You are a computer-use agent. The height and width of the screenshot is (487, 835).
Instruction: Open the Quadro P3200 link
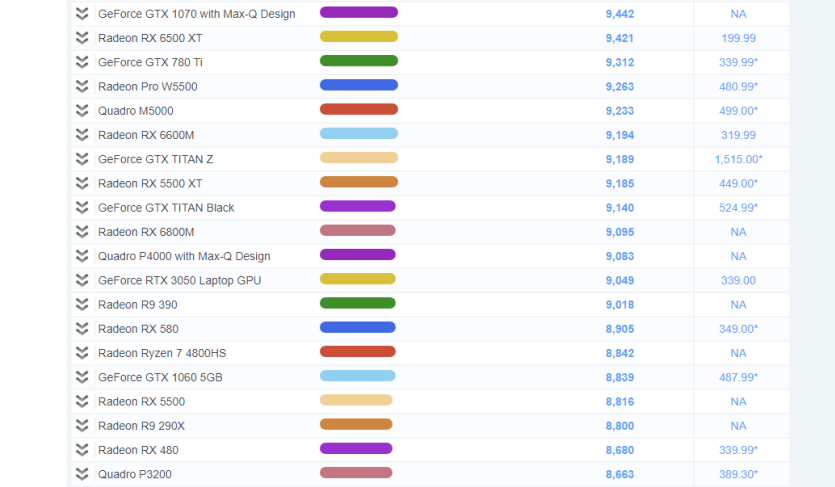pos(135,474)
